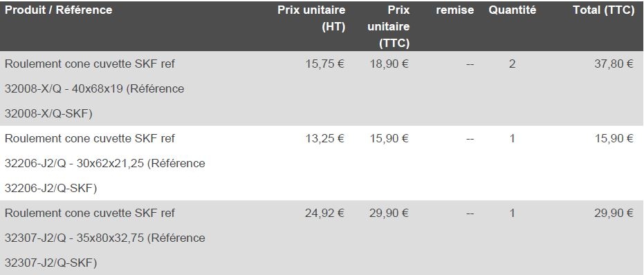Select reference text 32008-X/Q-SKF
Image resolution: width=644 pixels, height=275 pixels.
(46, 114)
